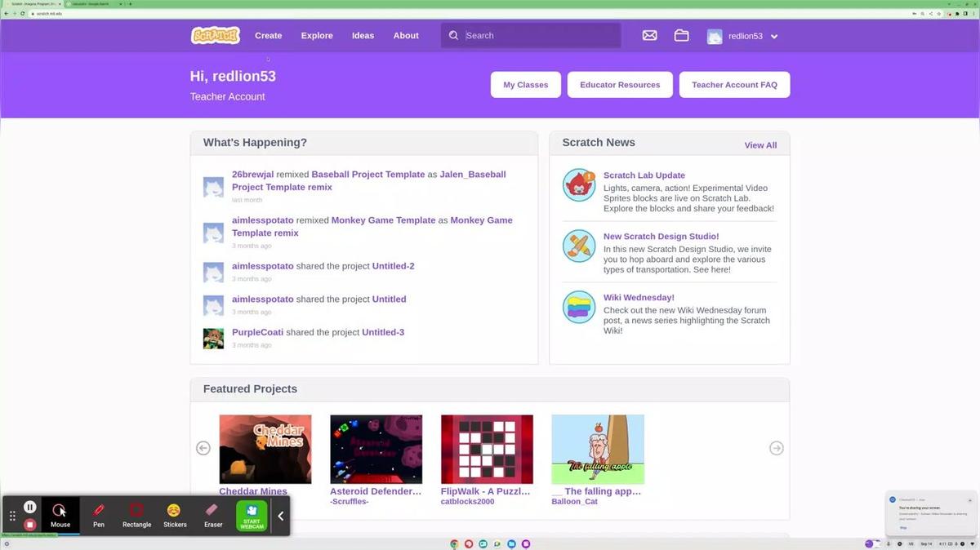
Task: Open the Ideas menu item
Action: (x=363, y=36)
